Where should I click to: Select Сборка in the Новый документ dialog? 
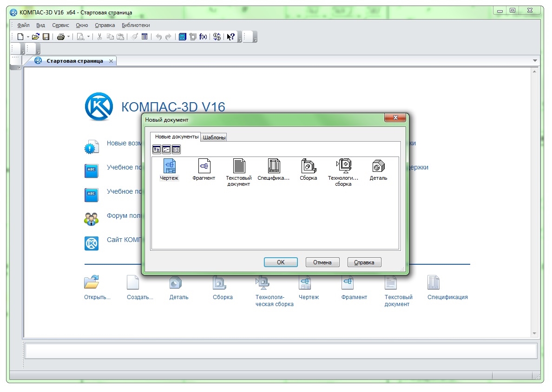click(x=309, y=170)
